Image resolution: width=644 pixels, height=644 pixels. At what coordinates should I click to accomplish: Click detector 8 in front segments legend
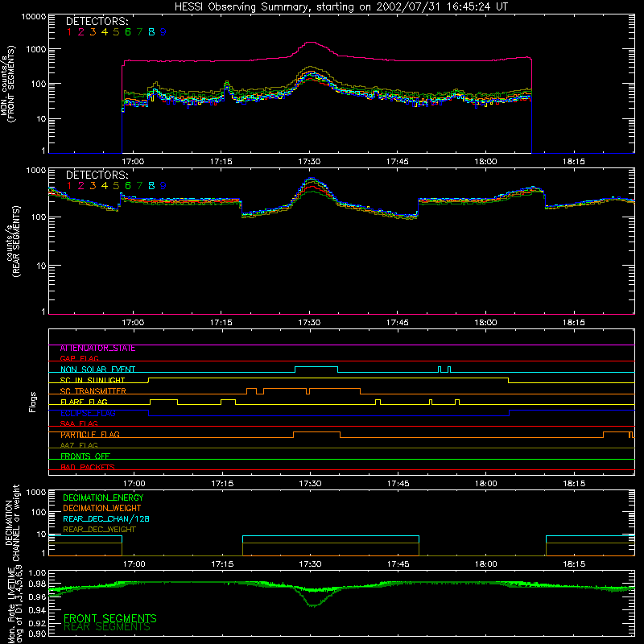(x=151, y=32)
